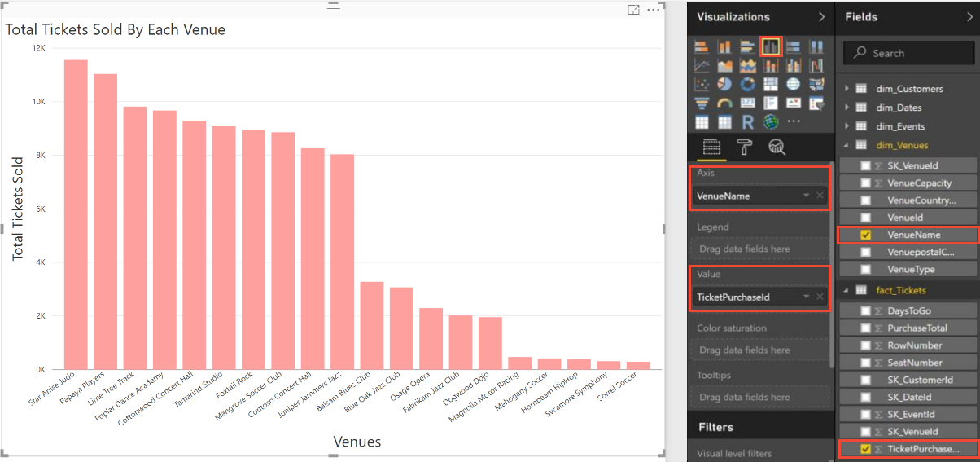This screenshot has height=462, width=980.
Task: Check the PurchaseTotal field
Action: point(865,328)
